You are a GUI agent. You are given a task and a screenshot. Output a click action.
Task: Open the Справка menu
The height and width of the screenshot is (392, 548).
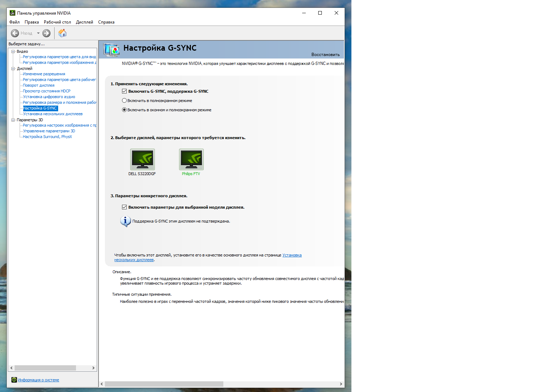point(106,22)
